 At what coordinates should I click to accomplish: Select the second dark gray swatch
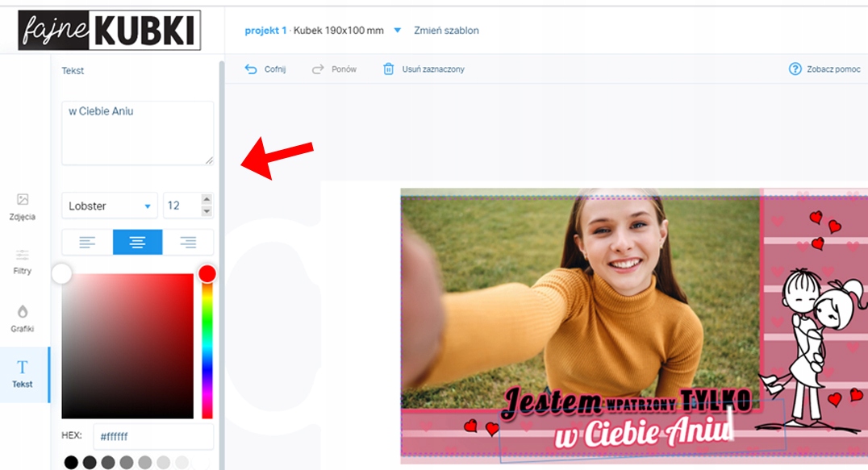(89, 462)
